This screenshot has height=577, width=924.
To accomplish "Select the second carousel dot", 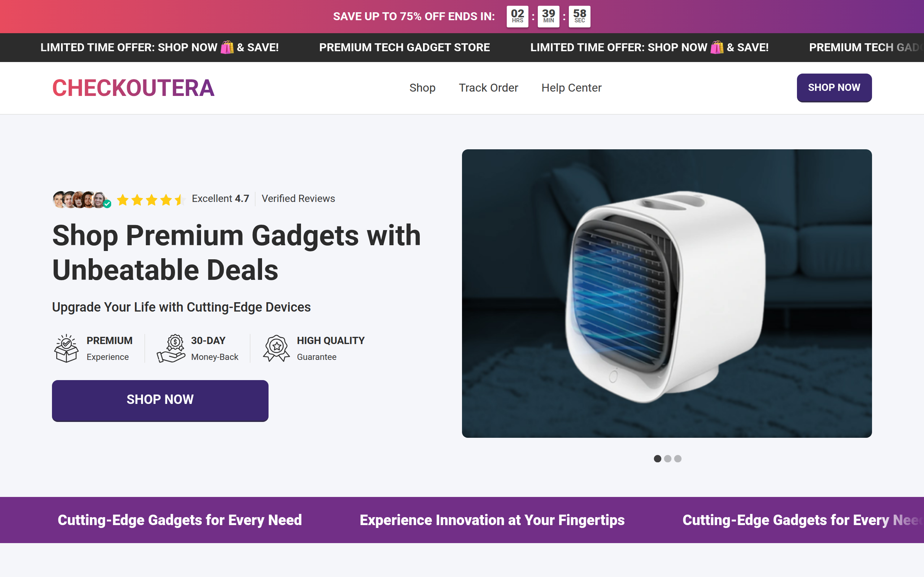I will tap(667, 458).
